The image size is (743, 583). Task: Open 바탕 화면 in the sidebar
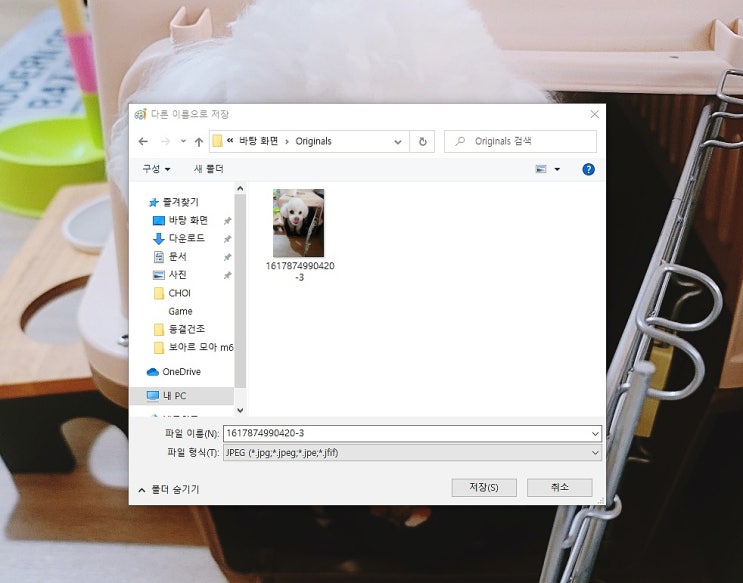pos(188,220)
